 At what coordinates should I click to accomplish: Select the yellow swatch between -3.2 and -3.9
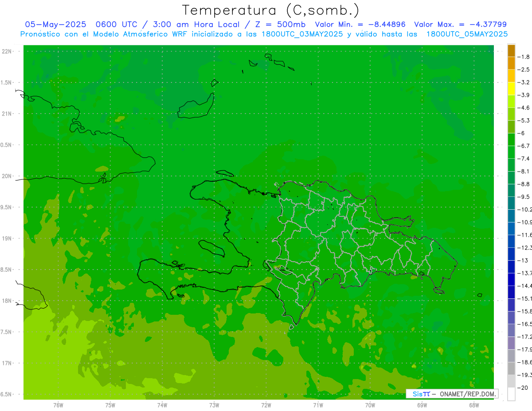click(511, 89)
